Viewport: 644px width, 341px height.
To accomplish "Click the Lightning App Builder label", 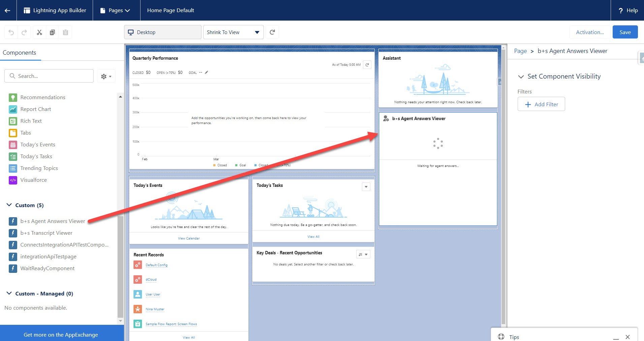I will click(x=60, y=10).
